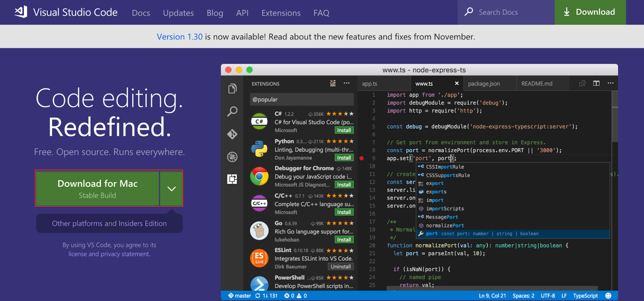Screen dimensions: 644x301
Task: Select the CSSImportRule suggestion
Action: tap(513, 167)
